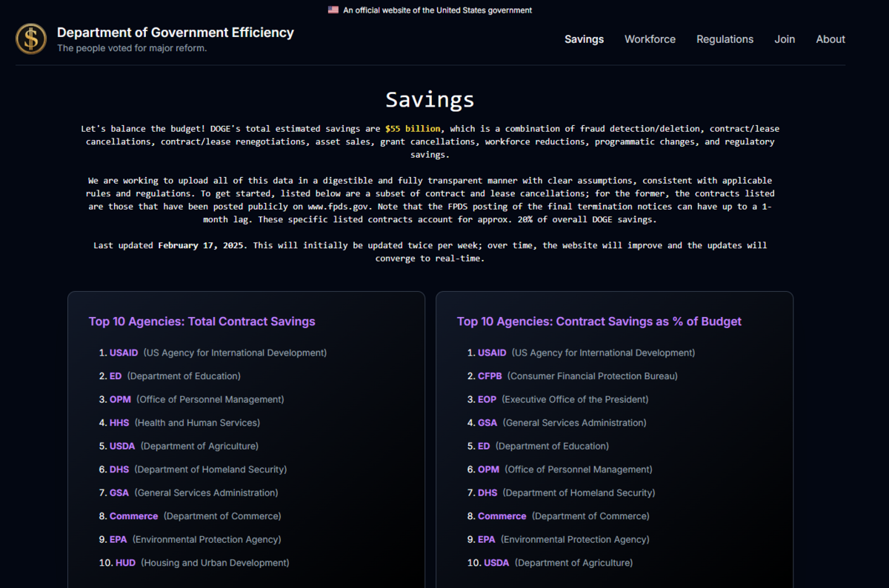Click the Department of Government Efficiency title

176,33
